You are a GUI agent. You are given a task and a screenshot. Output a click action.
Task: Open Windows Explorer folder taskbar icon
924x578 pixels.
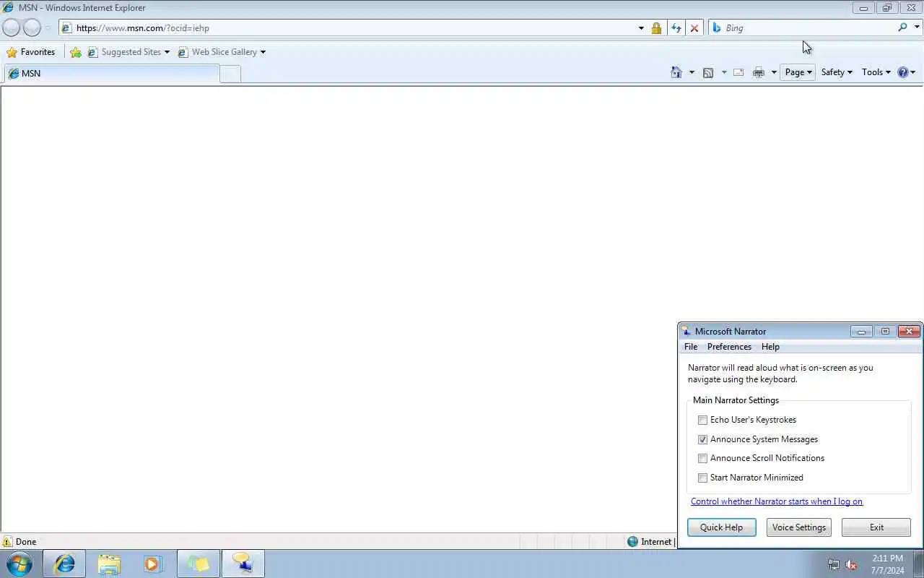coord(109,564)
